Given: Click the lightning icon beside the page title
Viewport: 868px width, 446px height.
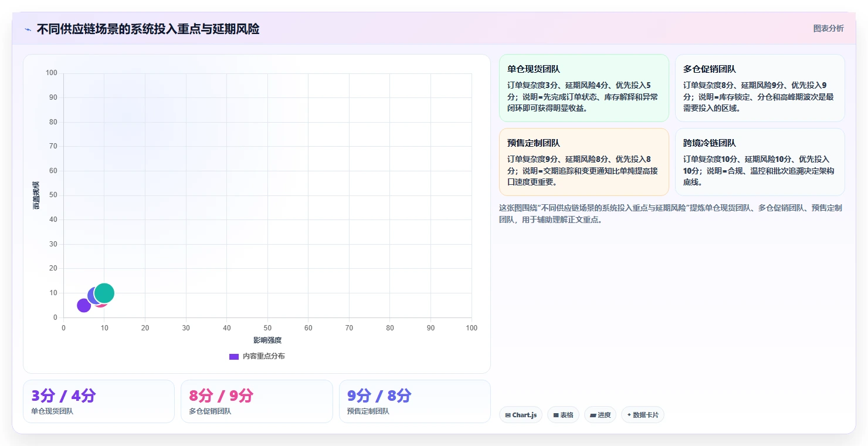Looking at the screenshot, I should 28,29.
